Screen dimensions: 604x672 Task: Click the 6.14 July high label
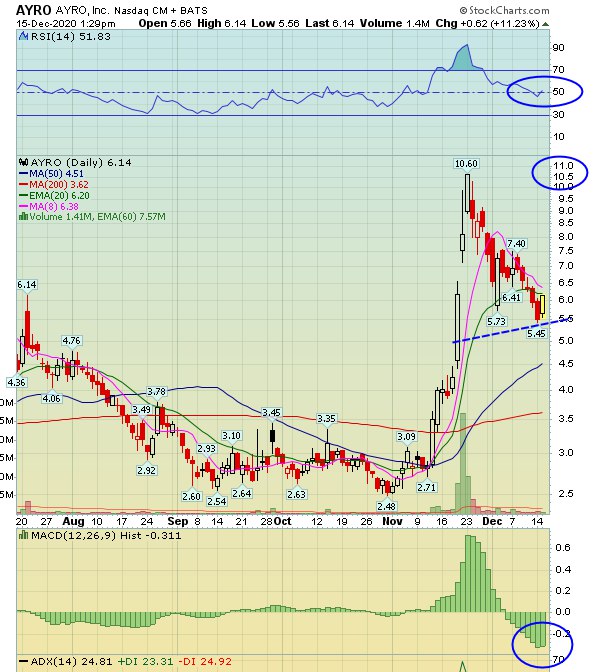[27, 285]
